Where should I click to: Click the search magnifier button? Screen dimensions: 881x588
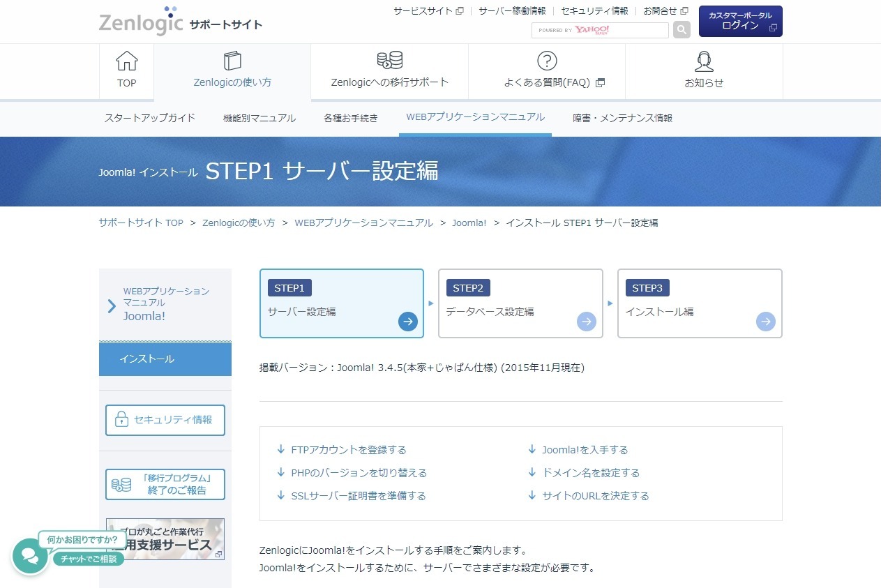(682, 30)
